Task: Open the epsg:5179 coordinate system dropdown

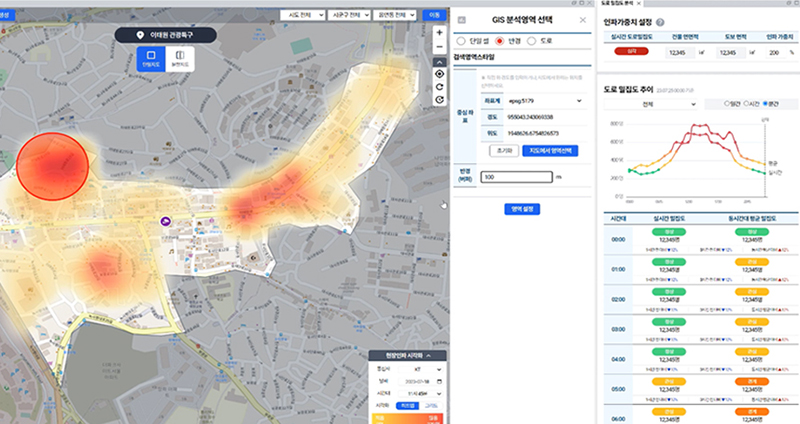Action: tap(531, 100)
